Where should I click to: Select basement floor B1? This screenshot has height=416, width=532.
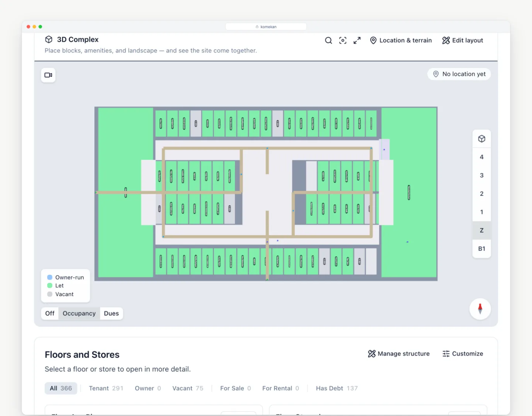pos(482,249)
